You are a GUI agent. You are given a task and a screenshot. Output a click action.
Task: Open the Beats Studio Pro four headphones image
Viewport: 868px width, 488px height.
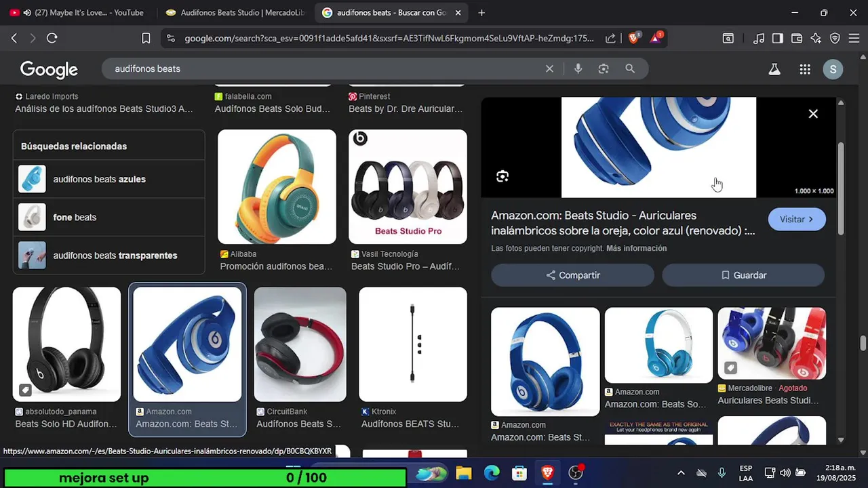tap(408, 186)
